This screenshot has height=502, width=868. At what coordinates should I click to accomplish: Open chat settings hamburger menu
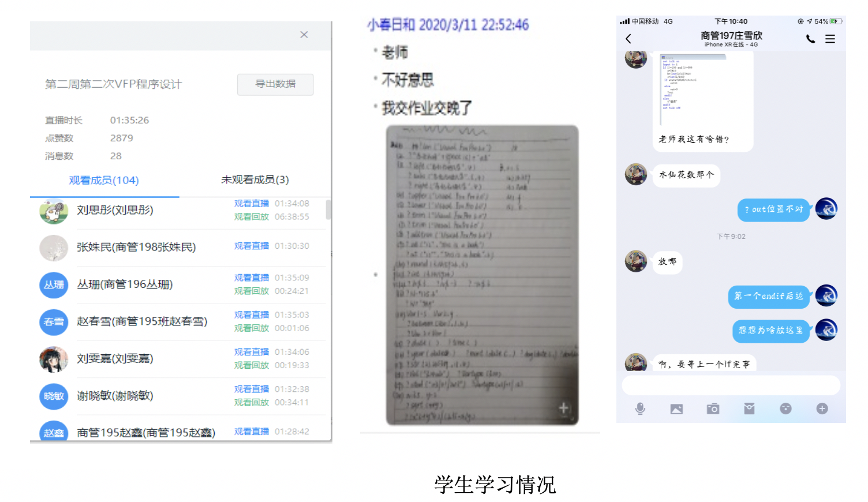click(830, 39)
